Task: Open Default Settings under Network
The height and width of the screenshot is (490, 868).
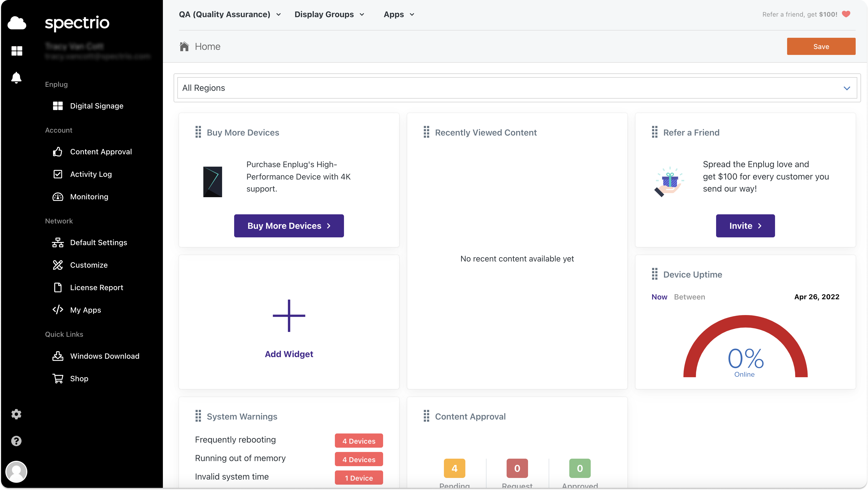Action: (x=98, y=243)
